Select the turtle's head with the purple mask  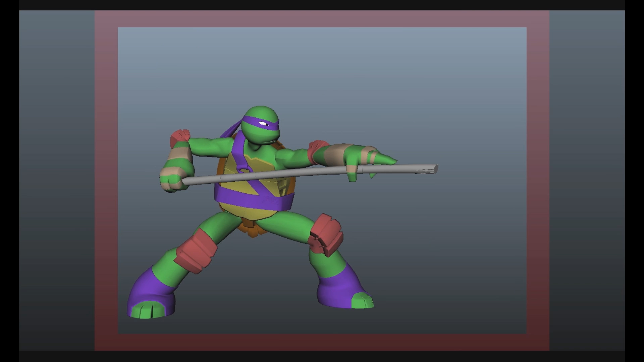click(x=261, y=125)
